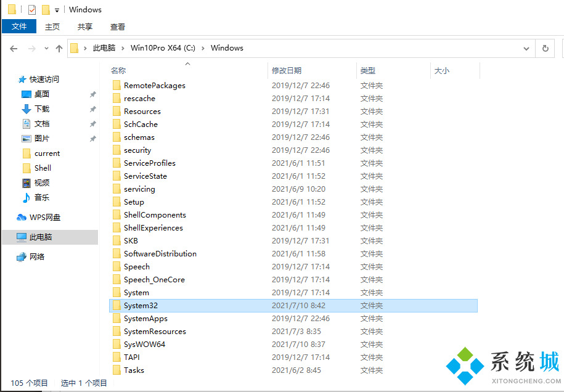Open the recent locations dropdown arrow

(x=46, y=49)
